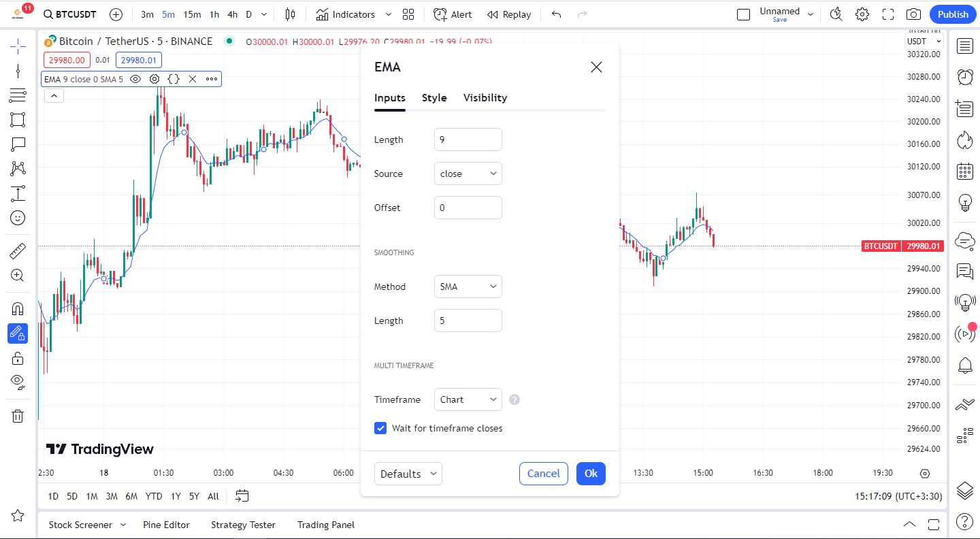Open favorites star toolbar

18,516
